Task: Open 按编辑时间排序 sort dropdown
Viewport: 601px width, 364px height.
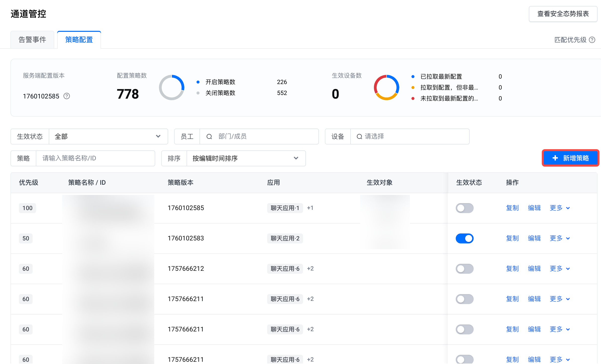Action: 246,158
